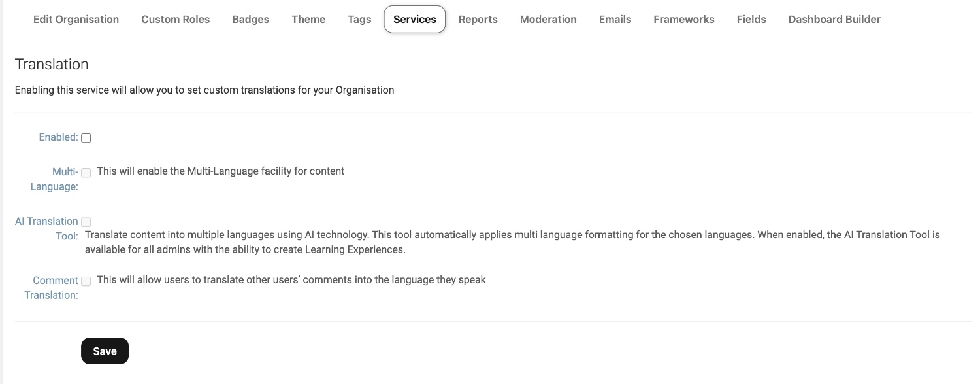The image size is (980, 384).
Task: Select the Fields tab
Action: click(x=751, y=19)
